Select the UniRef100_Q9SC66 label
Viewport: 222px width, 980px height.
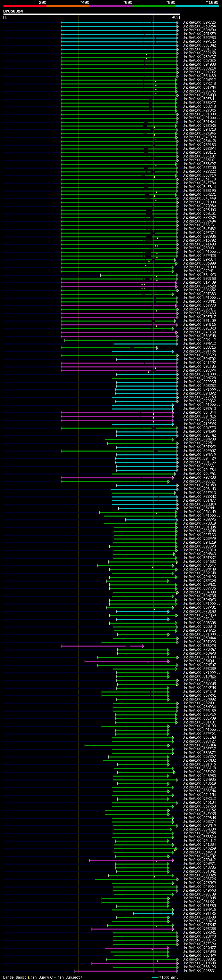(x=199, y=929)
